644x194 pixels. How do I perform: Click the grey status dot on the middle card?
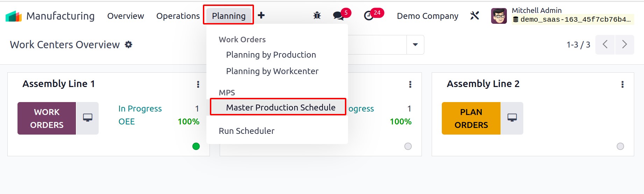pos(408,146)
